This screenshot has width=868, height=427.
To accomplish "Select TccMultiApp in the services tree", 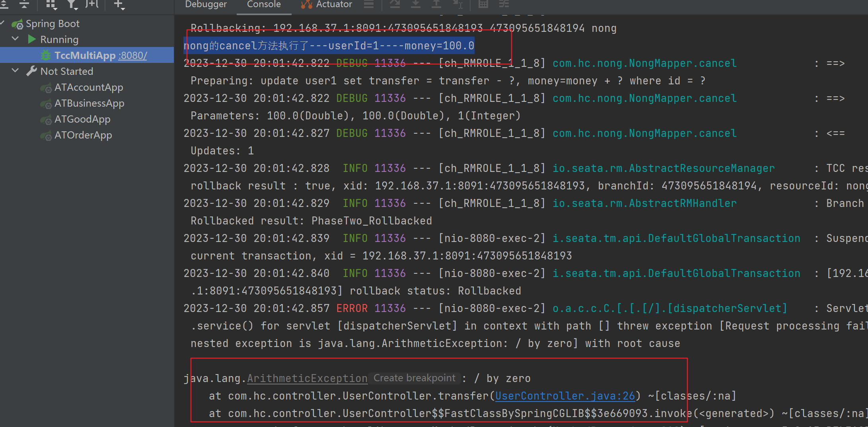I will pos(85,55).
